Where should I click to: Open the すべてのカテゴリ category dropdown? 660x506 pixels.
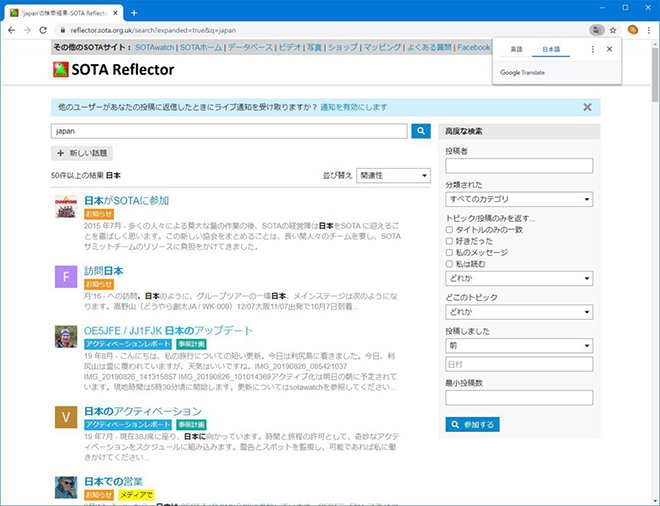[x=519, y=199]
